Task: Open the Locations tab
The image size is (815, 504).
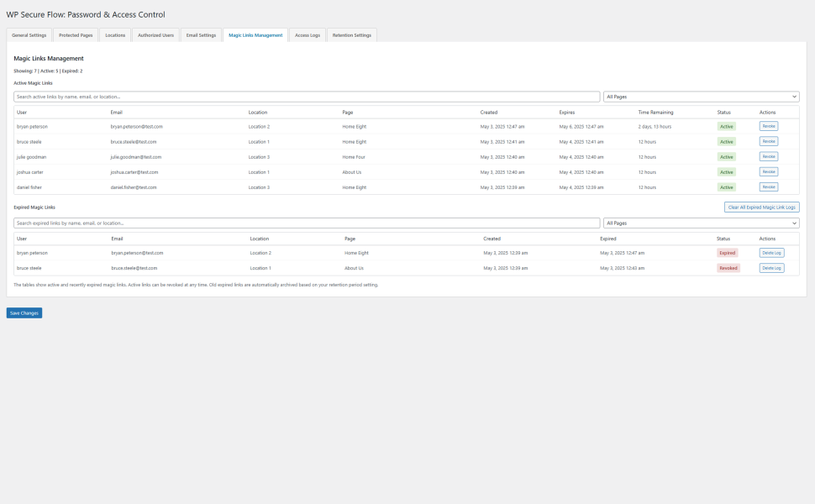Action: coord(115,35)
